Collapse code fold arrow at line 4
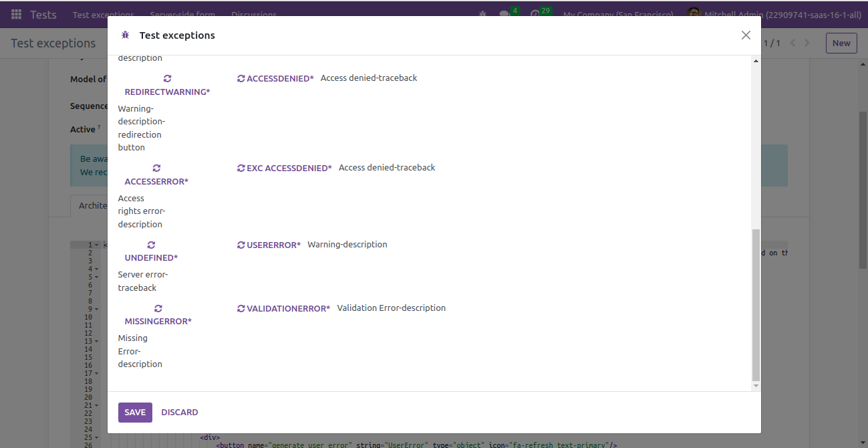Image resolution: width=868 pixels, height=448 pixels. point(97,269)
